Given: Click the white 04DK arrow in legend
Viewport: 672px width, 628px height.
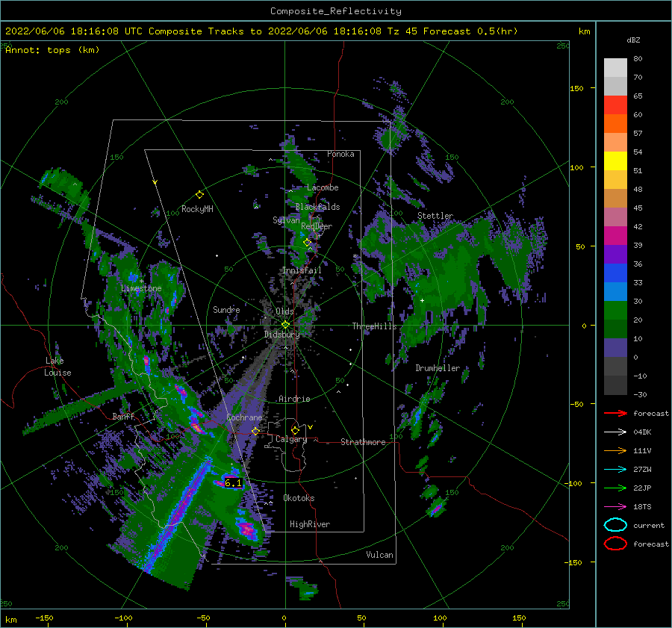Looking at the screenshot, I should 615,432.
